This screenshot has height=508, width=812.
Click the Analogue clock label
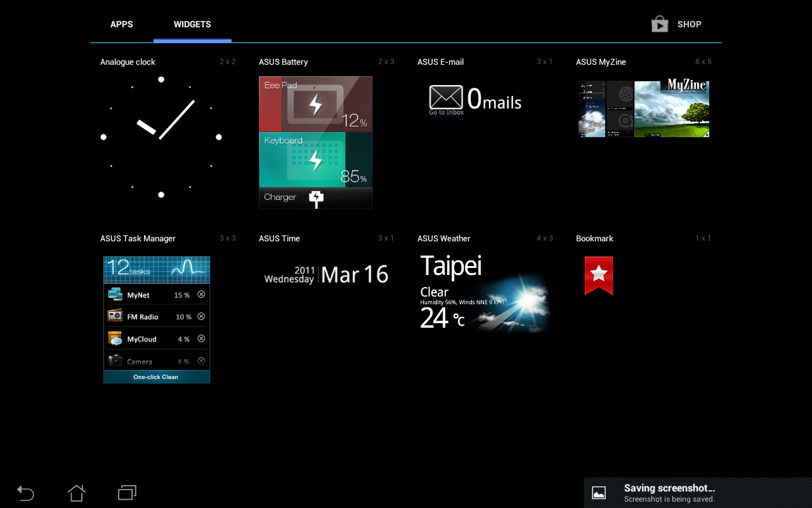pyautogui.click(x=128, y=62)
